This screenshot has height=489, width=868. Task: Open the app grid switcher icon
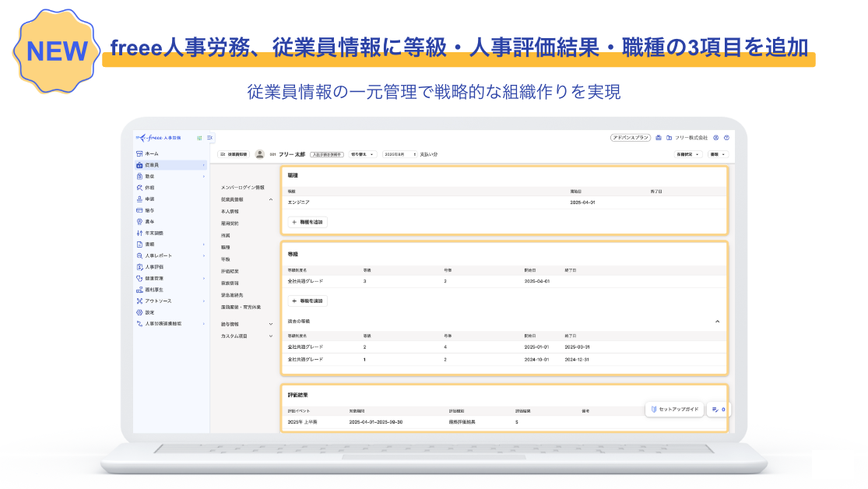coord(199,138)
